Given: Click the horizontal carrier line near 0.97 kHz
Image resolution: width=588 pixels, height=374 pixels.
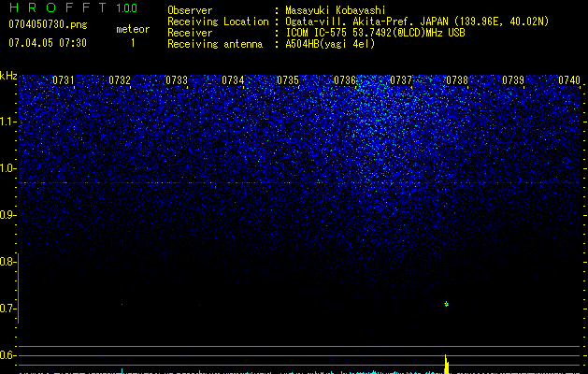Looking at the screenshot, I should coord(299,182).
